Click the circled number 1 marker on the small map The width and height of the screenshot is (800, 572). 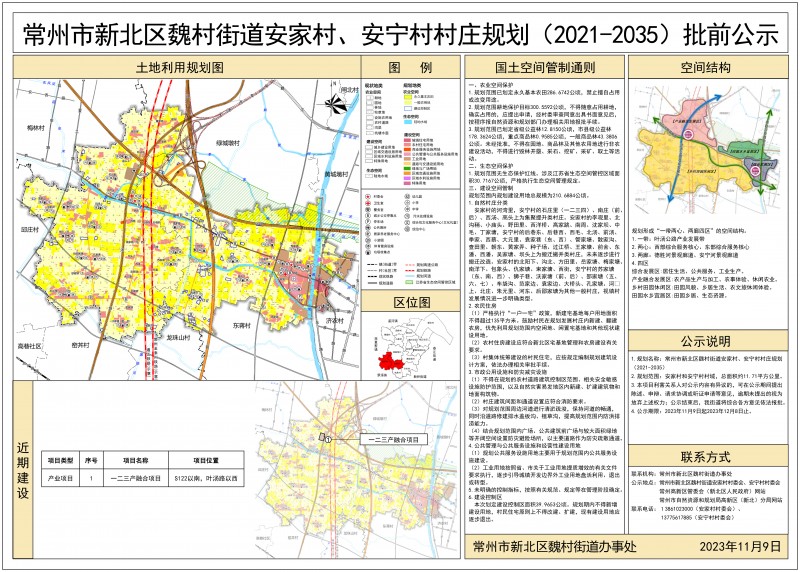329,439
